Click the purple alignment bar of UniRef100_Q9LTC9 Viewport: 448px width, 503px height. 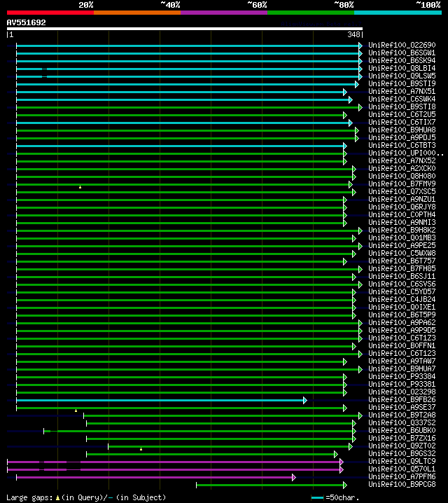[x=174, y=462]
